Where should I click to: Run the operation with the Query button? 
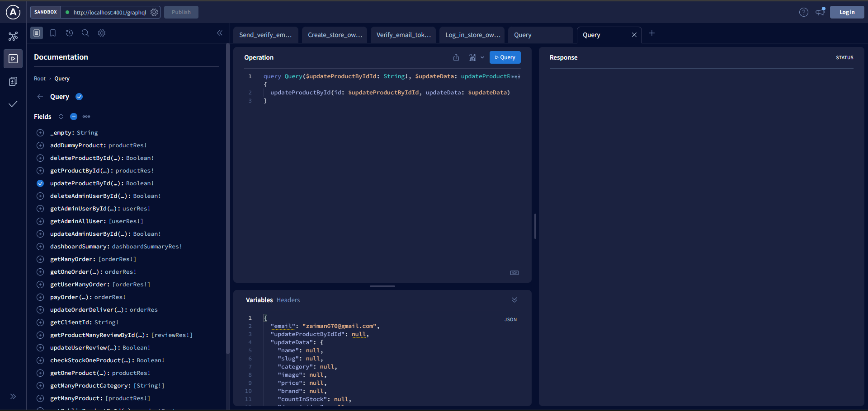[505, 57]
